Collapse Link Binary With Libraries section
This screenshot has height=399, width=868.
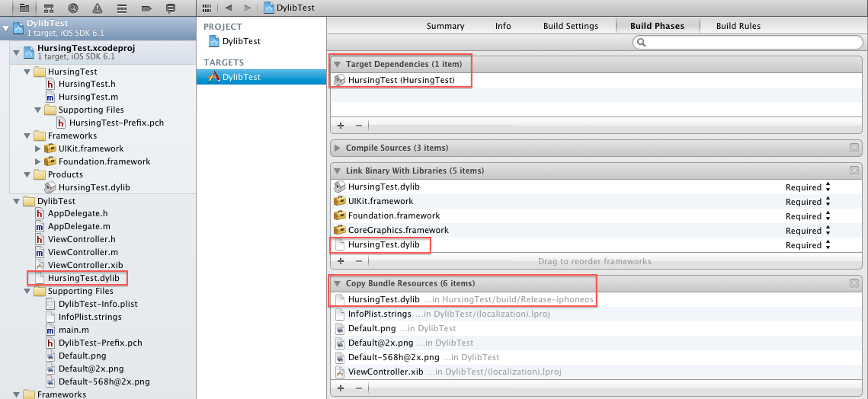[x=337, y=171]
